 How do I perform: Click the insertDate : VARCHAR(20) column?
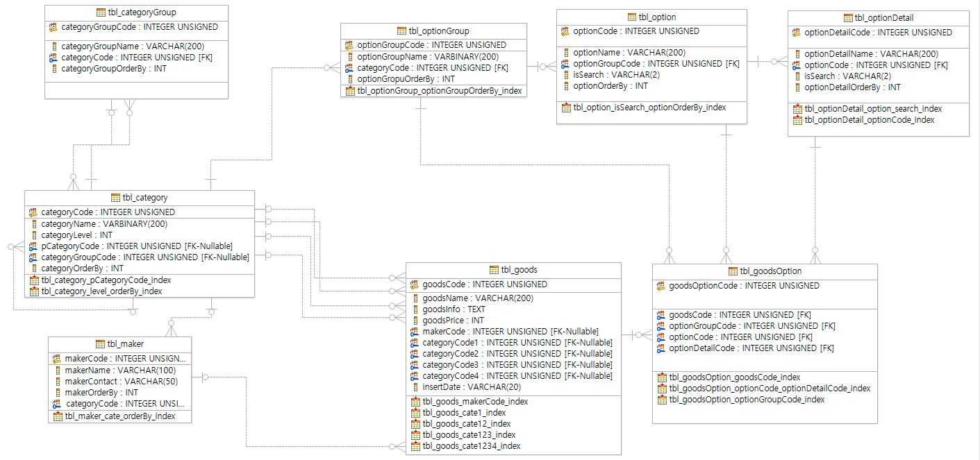[x=472, y=387]
